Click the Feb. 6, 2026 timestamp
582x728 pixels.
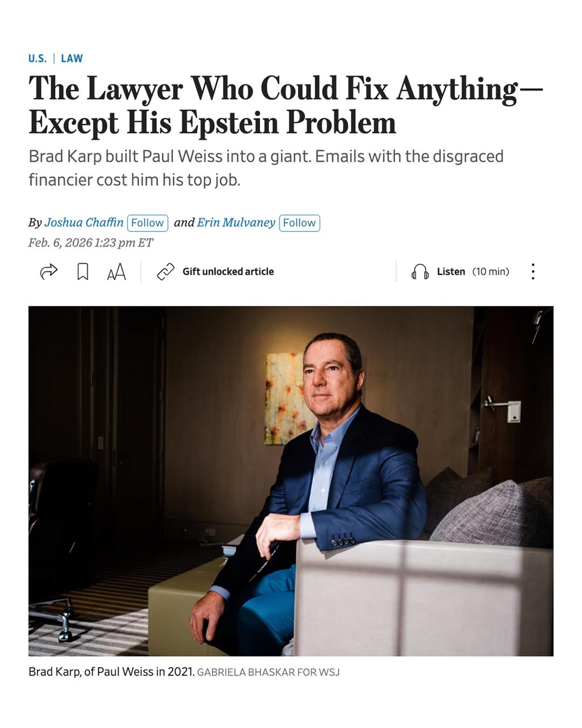point(91,243)
